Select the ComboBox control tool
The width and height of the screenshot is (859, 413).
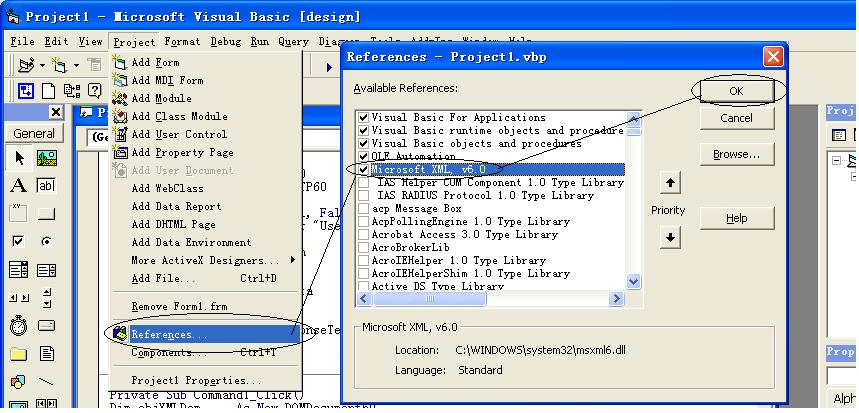tap(19, 269)
